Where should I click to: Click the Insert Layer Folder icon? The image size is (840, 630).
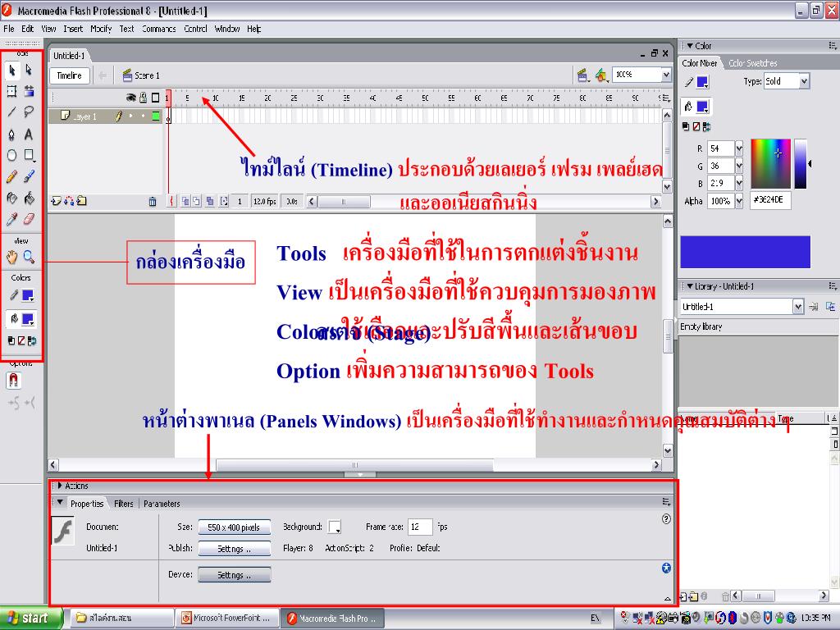[81, 202]
